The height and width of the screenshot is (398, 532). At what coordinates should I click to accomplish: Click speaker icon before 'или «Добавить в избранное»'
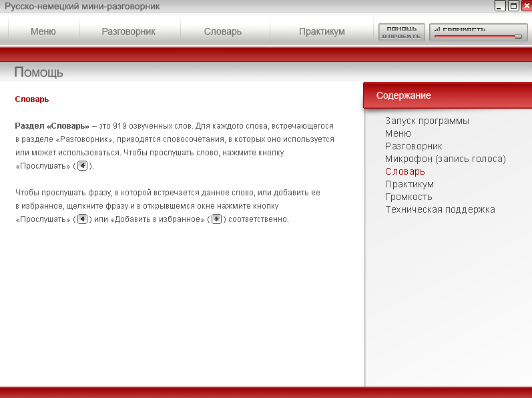(83, 219)
